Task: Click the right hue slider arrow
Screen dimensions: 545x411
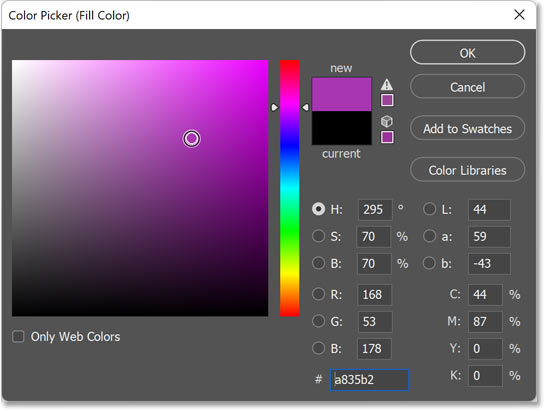Action: coord(305,107)
